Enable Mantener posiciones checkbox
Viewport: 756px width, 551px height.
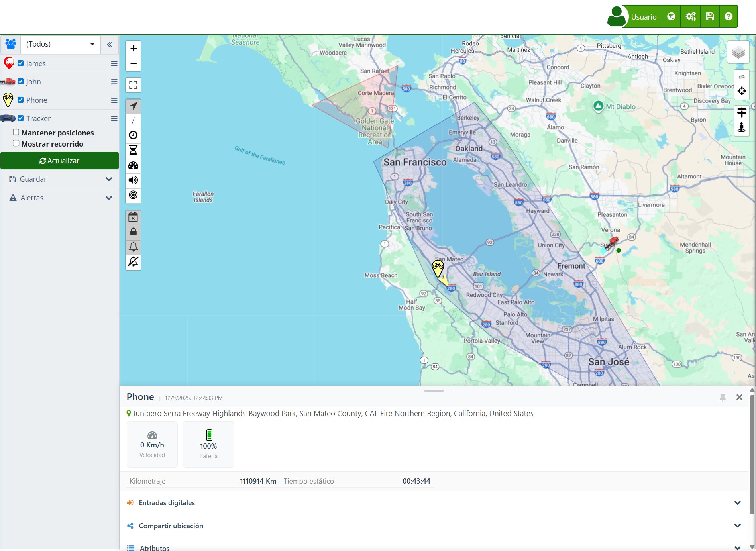tap(16, 132)
